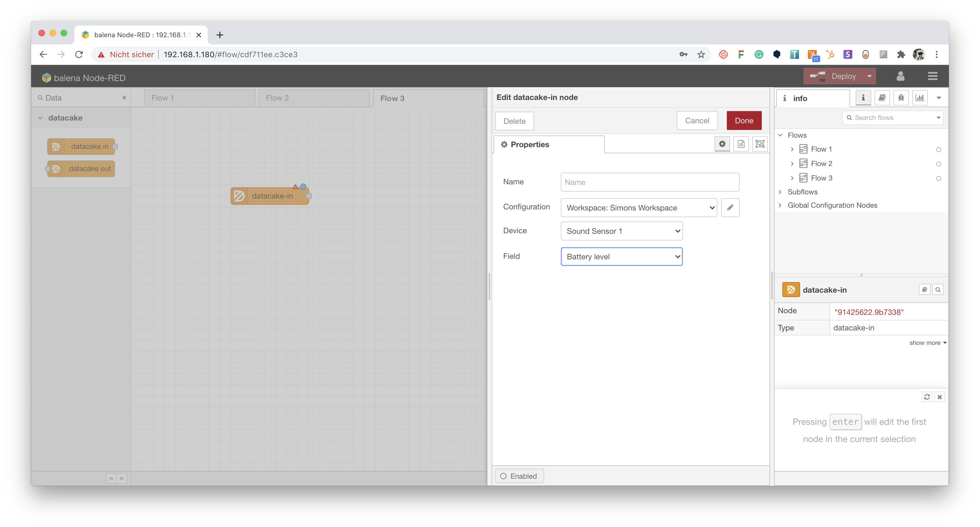Select the Properties tab
The height and width of the screenshot is (527, 980).
[x=549, y=145]
